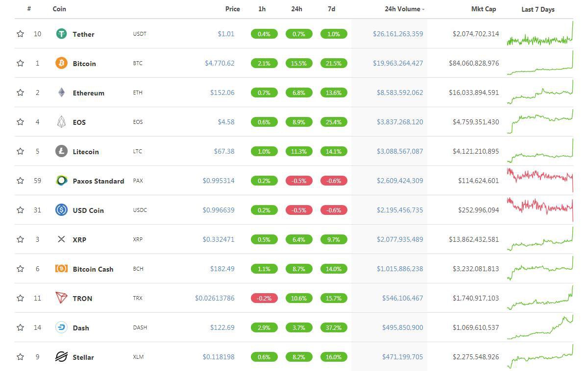This screenshot has width=588, height=371.
Task: Click the Ethereum diamond logo icon
Action: click(61, 93)
